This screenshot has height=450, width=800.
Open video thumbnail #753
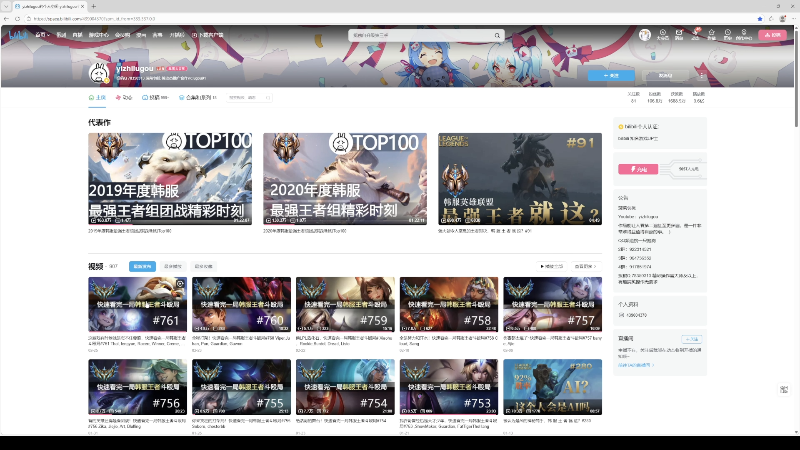[x=449, y=387]
